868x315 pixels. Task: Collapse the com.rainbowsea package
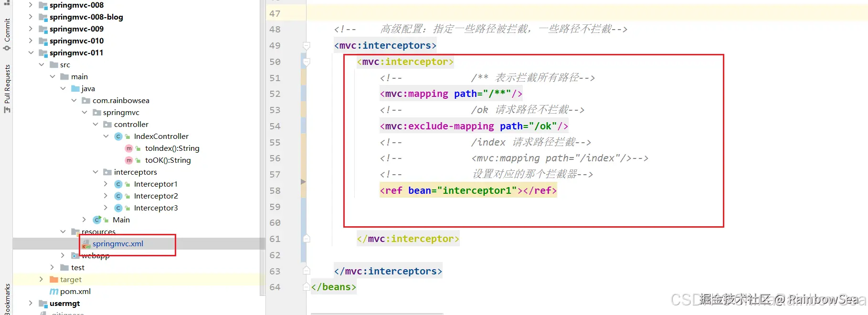(x=74, y=101)
